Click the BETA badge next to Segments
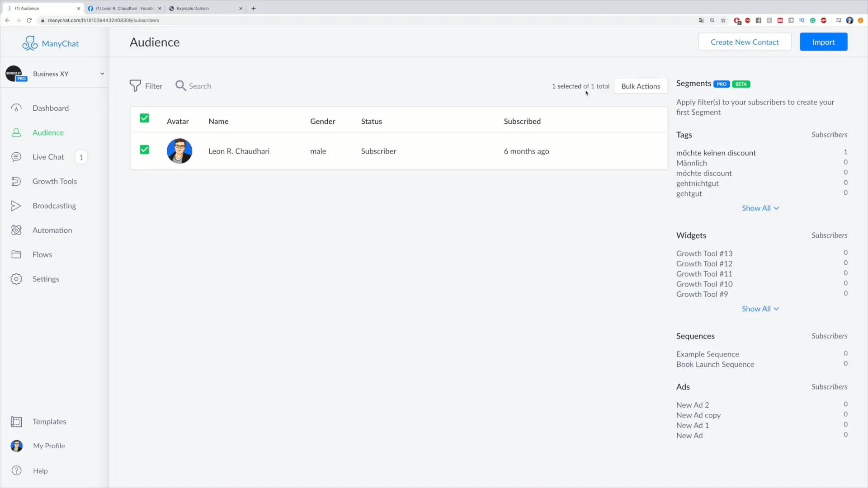This screenshot has height=488, width=868. (x=741, y=84)
